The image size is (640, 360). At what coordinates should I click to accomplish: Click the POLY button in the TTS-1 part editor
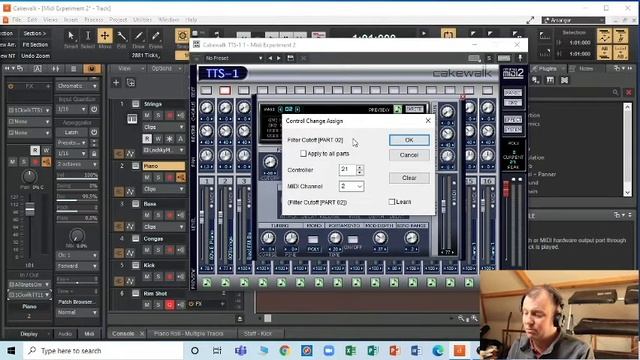313,240
